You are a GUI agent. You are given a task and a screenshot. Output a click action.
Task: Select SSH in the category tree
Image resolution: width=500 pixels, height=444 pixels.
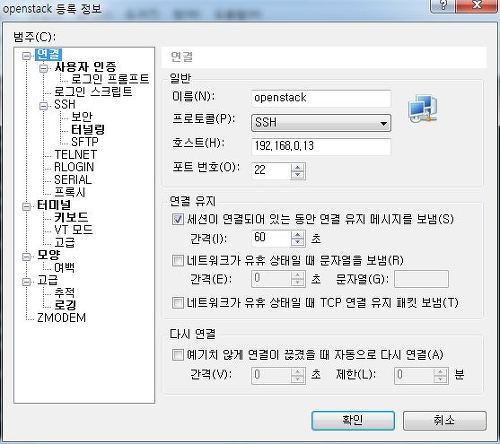(65, 104)
